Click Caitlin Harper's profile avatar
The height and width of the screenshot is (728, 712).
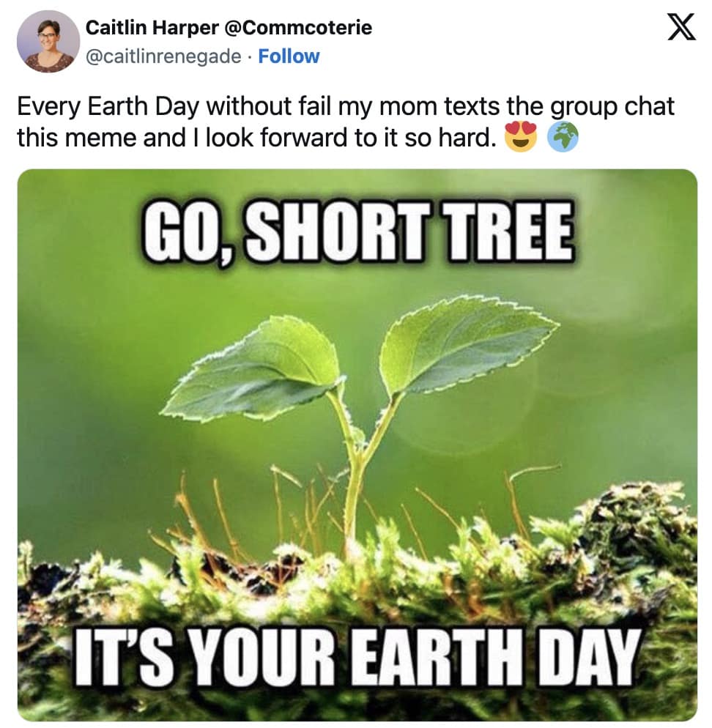pyautogui.click(x=48, y=42)
